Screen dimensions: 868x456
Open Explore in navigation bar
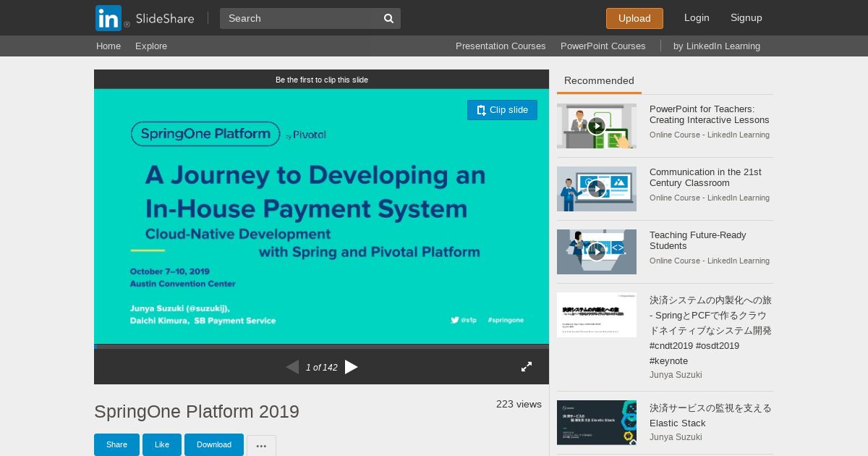coord(151,46)
